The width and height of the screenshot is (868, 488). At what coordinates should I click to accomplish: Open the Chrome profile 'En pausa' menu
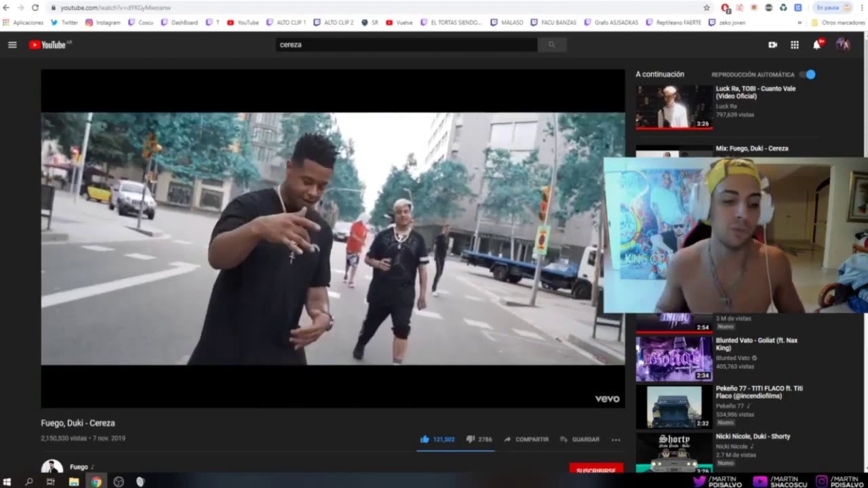pos(833,7)
